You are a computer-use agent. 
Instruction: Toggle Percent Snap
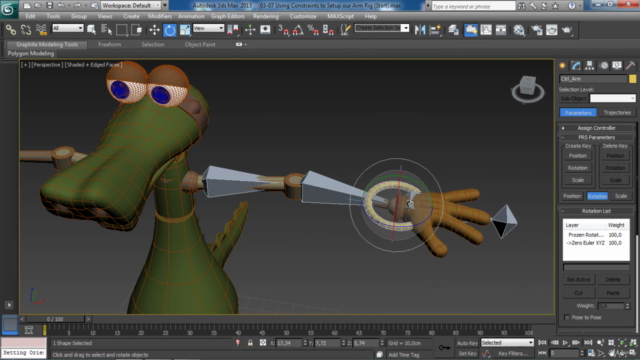coord(313,30)
